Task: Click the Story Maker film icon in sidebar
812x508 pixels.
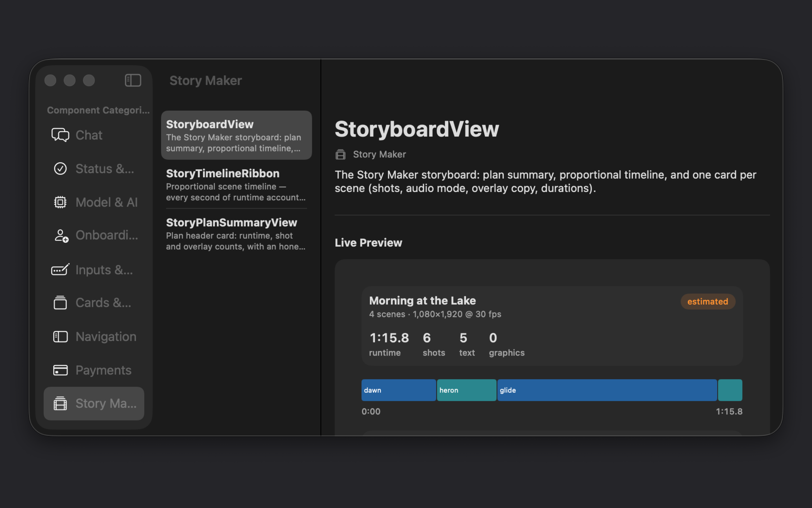Action: 60,404
